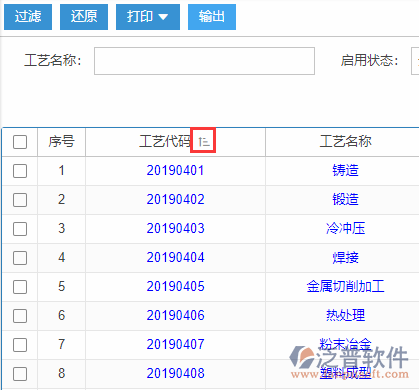Click the 过滤 filter button
Viewport: 419px width, 390px height.
(x=28, y=17)
